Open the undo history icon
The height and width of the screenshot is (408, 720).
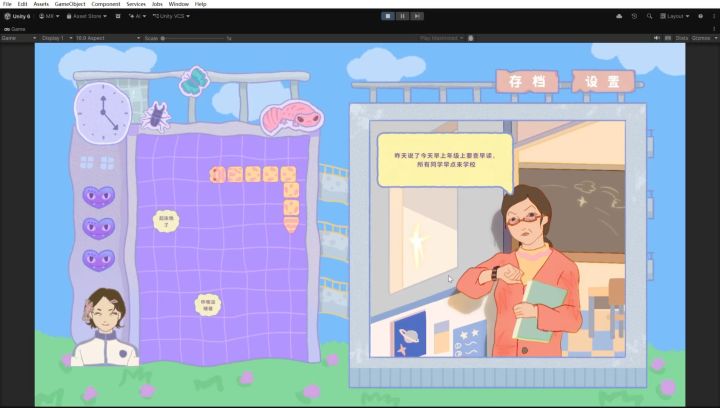(634, 16)
